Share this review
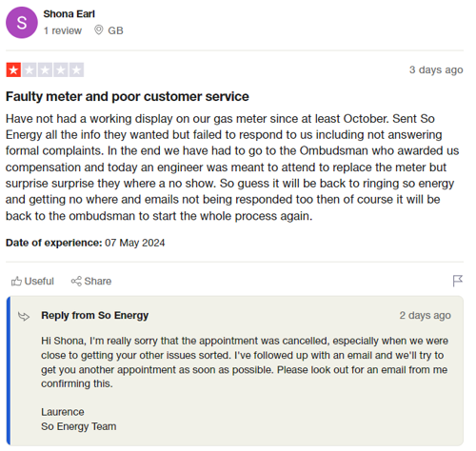The image size is (476, 451). coord(91,281)
